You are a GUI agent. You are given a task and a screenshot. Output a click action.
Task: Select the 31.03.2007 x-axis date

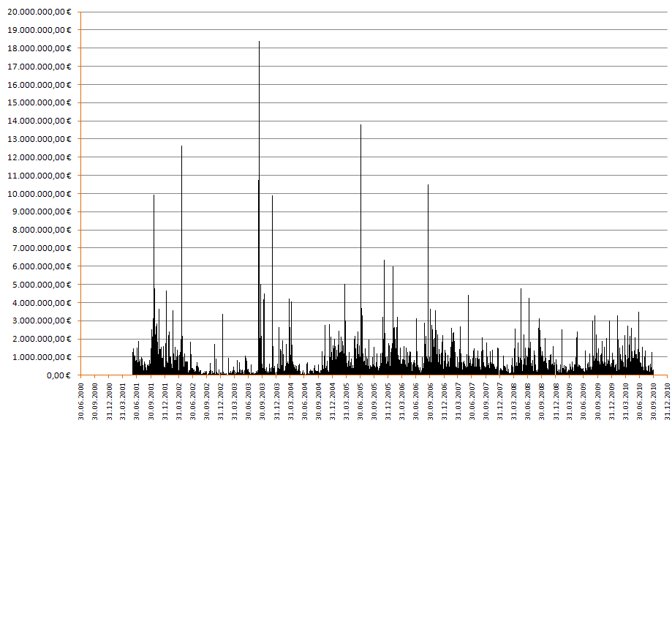pos(458,402)
